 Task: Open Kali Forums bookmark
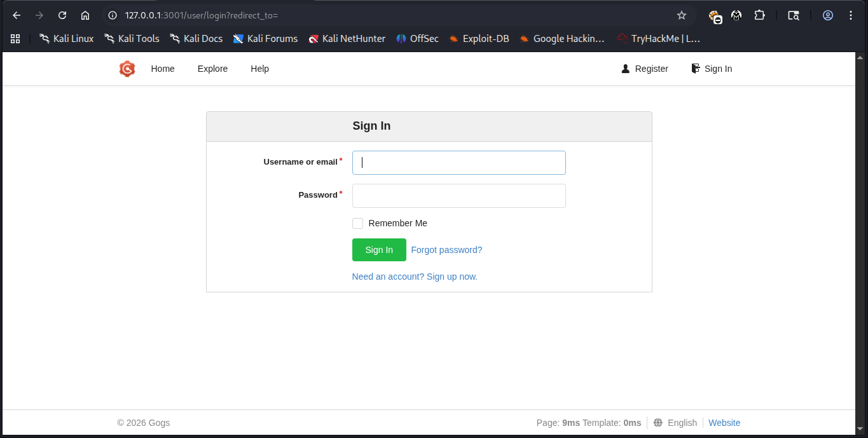coord(265,39)
